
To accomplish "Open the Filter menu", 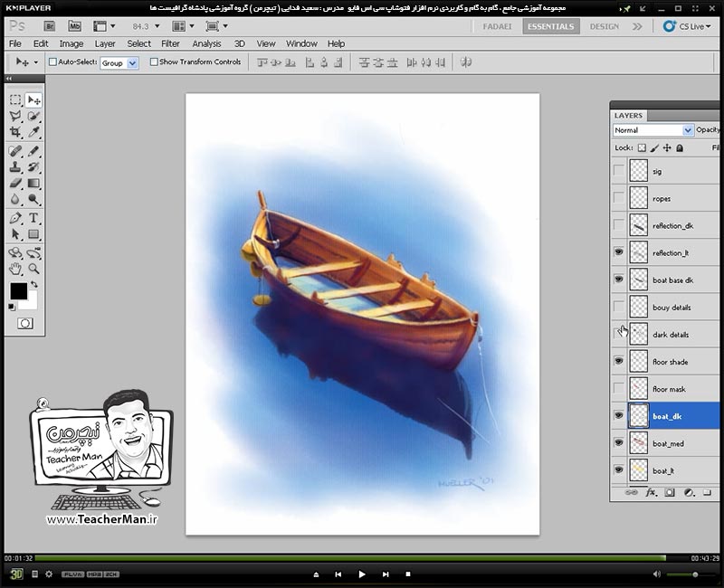I will click(x=170, y=43).
